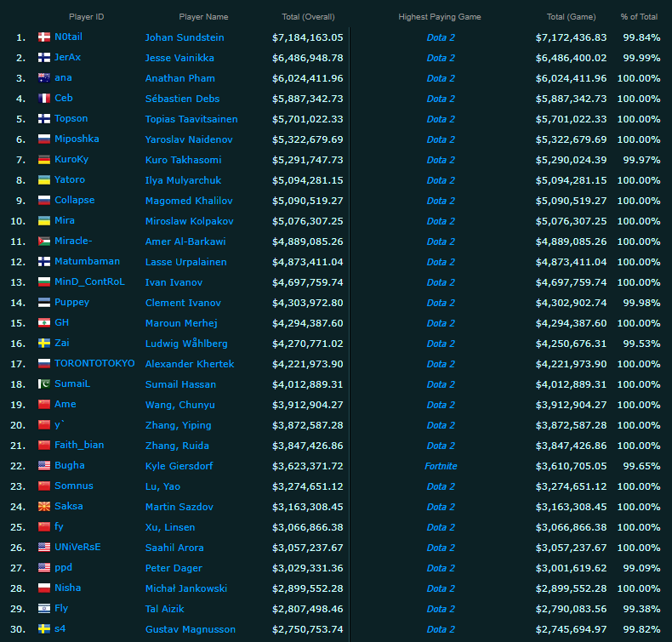This screenshot has height=642, width=672.
Task: Open Topias Taavitsainen's page
Action: click(191, 119)
